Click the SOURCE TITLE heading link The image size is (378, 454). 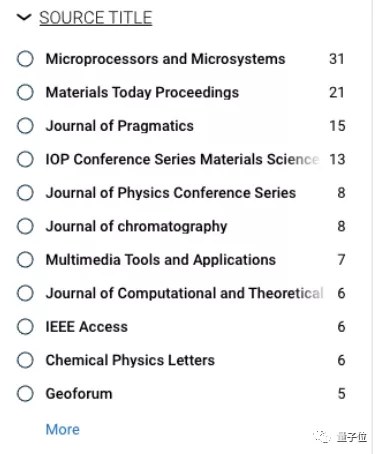coord(96,18)
